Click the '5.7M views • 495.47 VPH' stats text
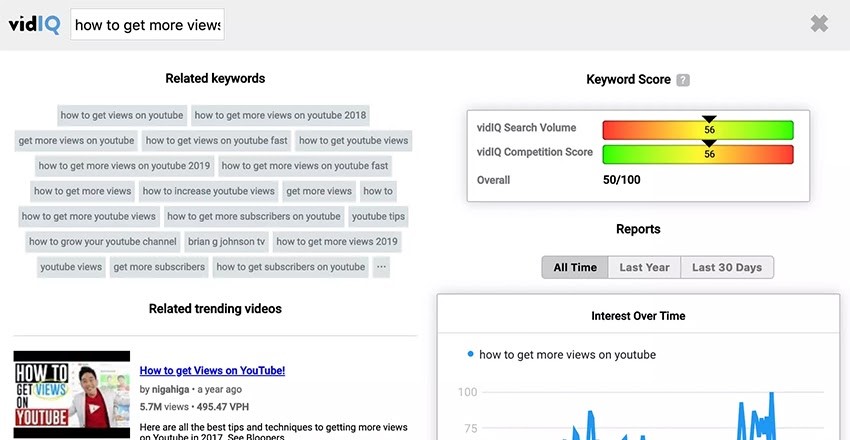 pos(194,407)
